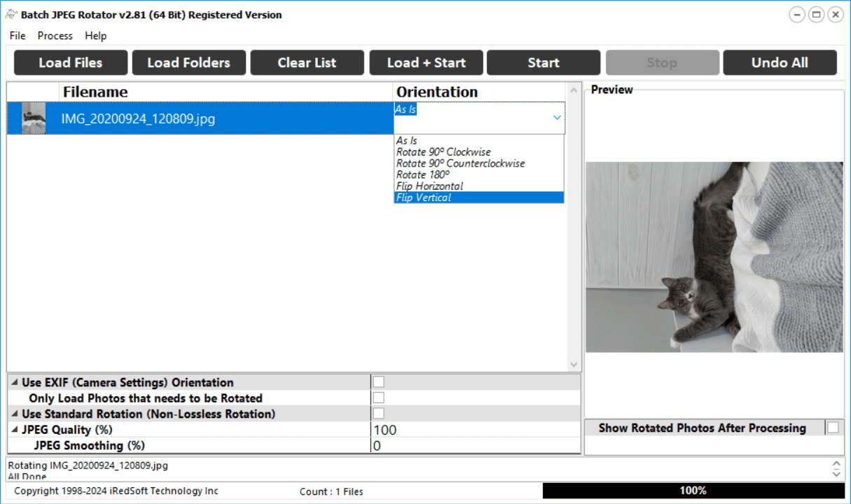Image resolution: width=851 pixels, height=504 pixels.
Task: Collapse the JPEG Quality section triangle
Action: pos(15,430)
